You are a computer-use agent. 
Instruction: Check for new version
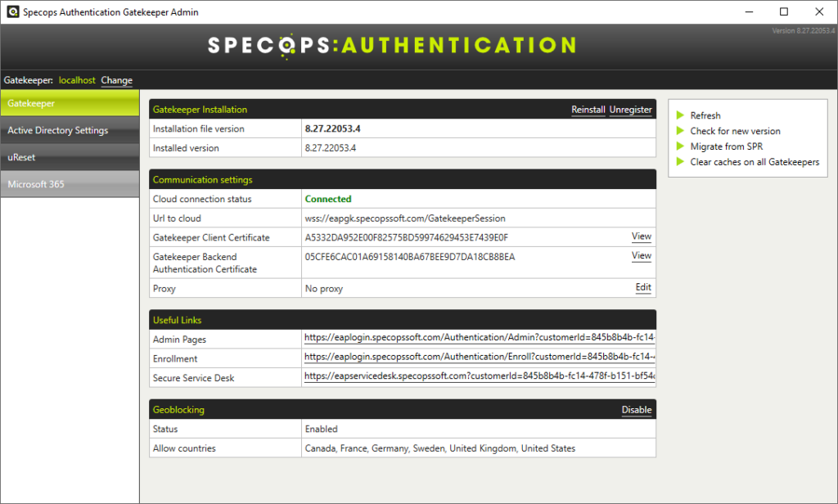click(735, 131)
